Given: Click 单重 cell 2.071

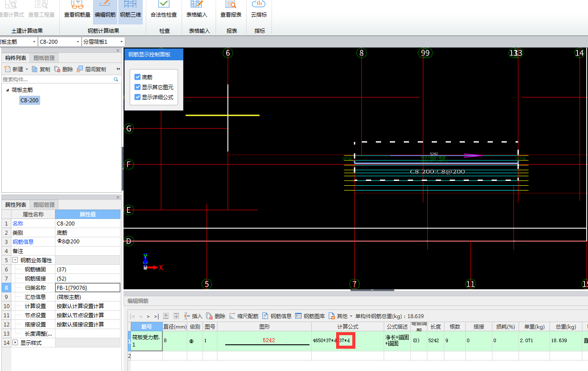Looking at the screenshot, I should pos(534,341).
